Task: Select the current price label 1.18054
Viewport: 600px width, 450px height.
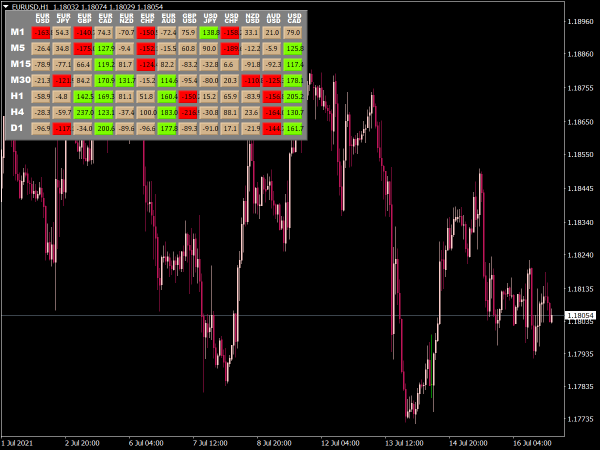Action: [x=580, y=315]
